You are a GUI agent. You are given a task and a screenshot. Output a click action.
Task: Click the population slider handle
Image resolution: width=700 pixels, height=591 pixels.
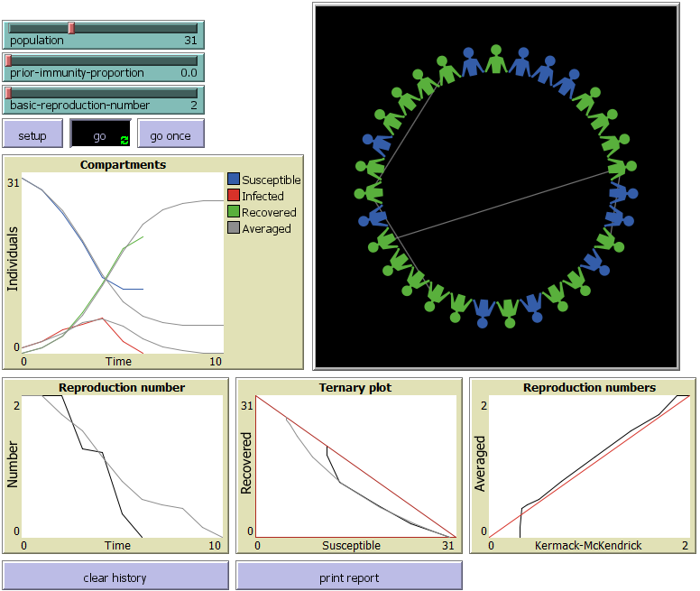[71, 28]
